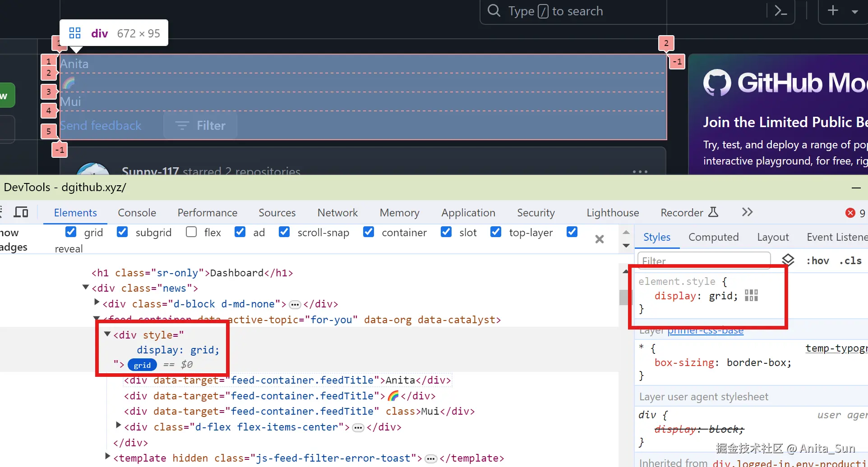Viewport: 868px width, 467px height.
Task: Select the Network tab
Action: coord(337,213)
